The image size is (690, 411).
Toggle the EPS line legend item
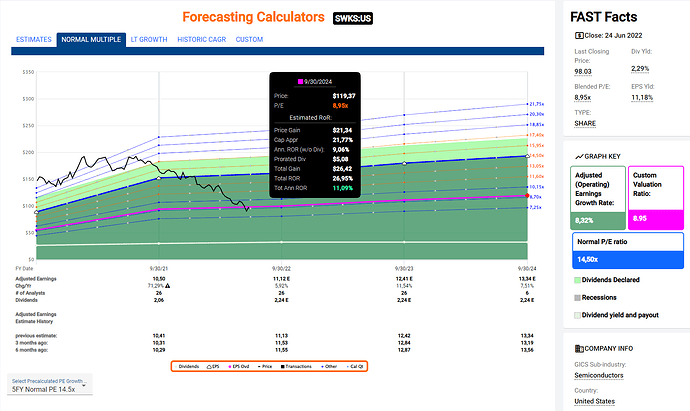point(212,366)
